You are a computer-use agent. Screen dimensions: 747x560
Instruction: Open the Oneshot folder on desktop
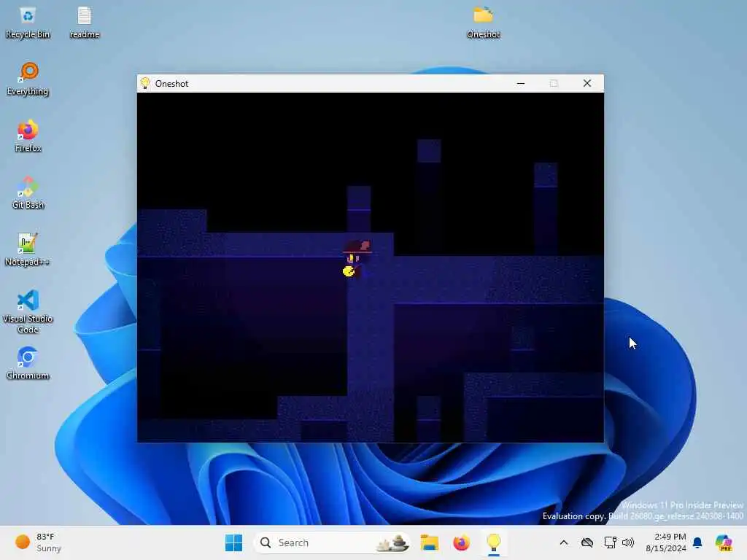click(483, 23)
